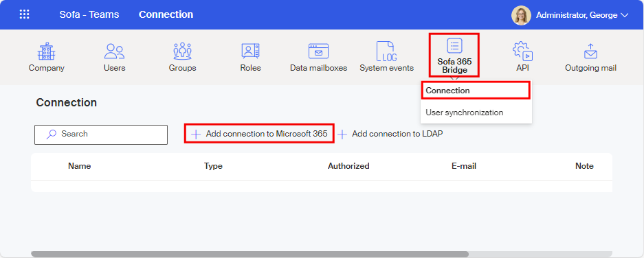Open the System events log icon
The image size is (644, 258).
(386, 51)
